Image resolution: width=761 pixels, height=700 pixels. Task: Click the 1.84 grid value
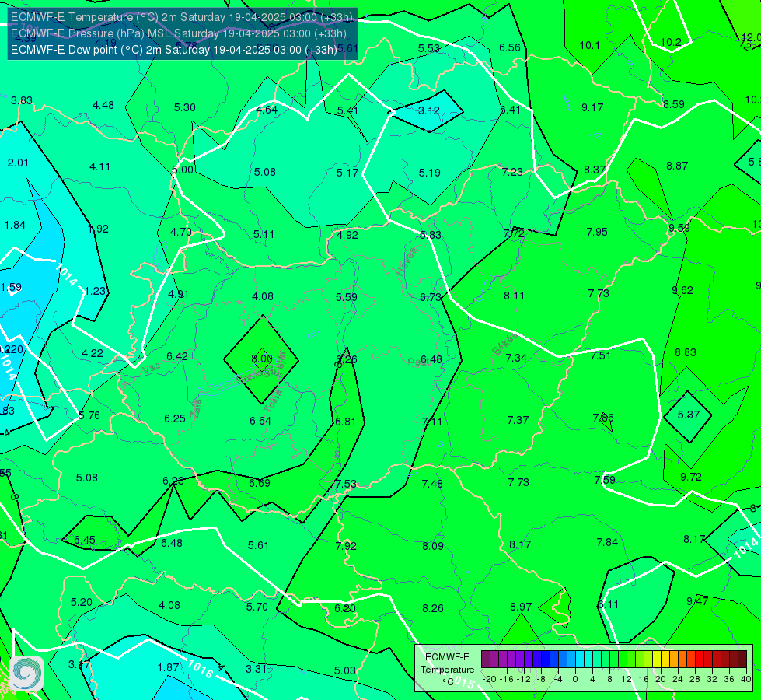(x=15, y=225)
